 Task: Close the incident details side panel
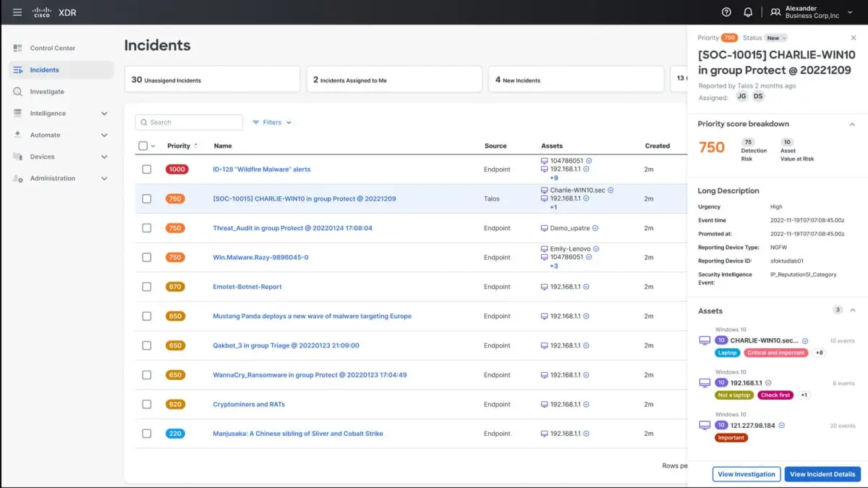coord(853,38)
